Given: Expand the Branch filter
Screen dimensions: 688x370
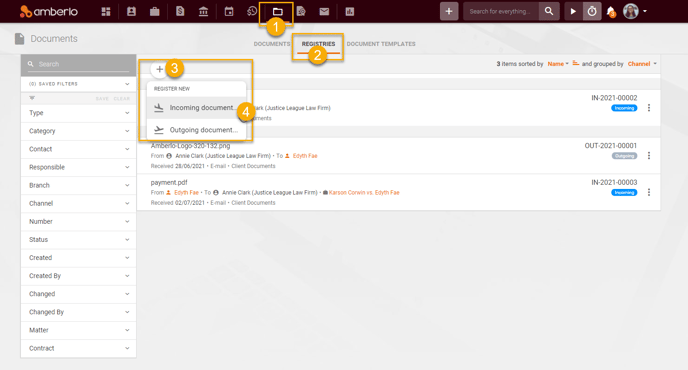Looking at the screenshot, I should tap(79, 185).
